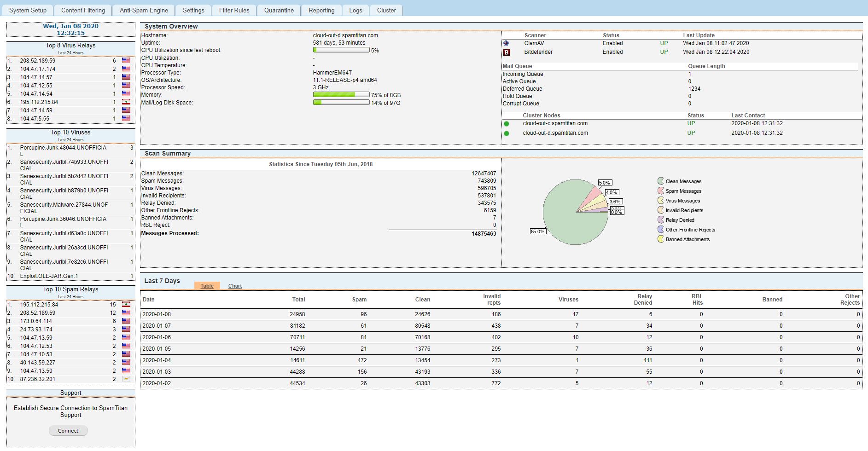Open the System Setup tab
868x451 pixels.
tap(28, 10)
